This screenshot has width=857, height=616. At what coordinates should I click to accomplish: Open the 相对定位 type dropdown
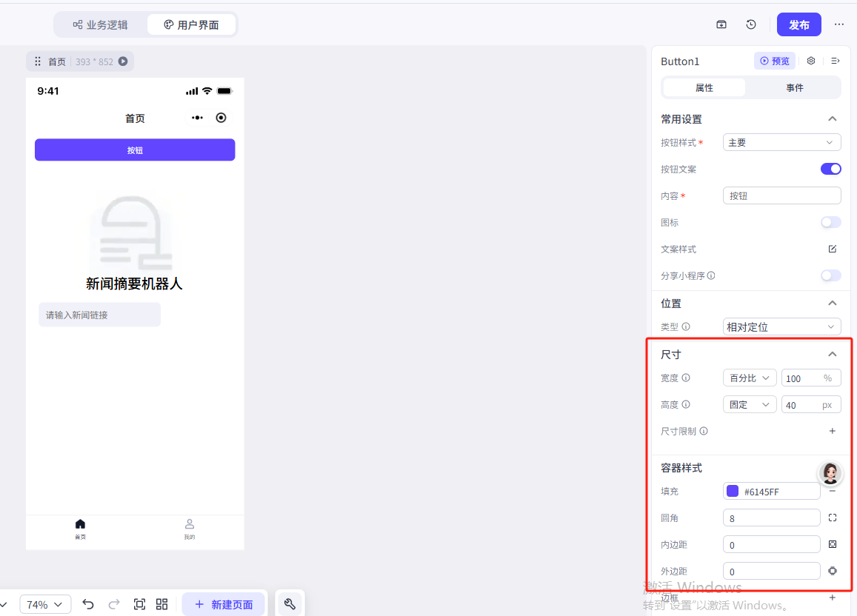[x=781, y=327]
